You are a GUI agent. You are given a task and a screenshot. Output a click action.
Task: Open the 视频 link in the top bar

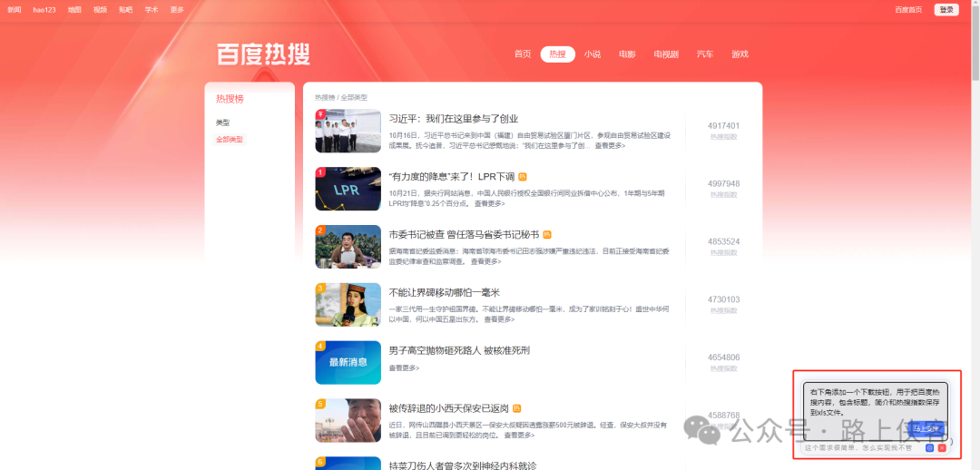pos(100,10)
